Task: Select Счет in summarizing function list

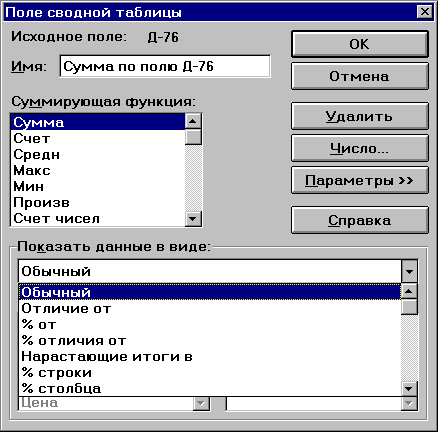Action: click(x=98, y=138)
